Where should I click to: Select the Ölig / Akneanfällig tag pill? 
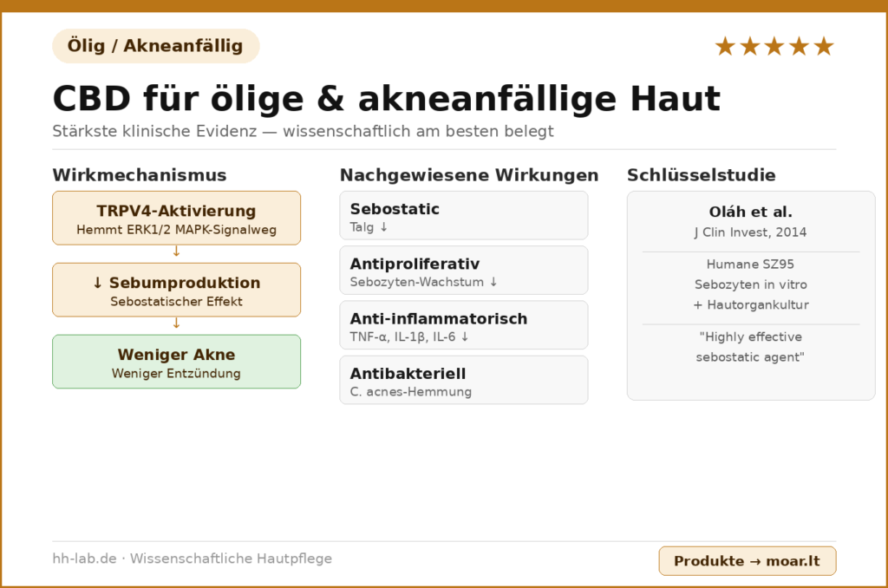tap(155, 46)
